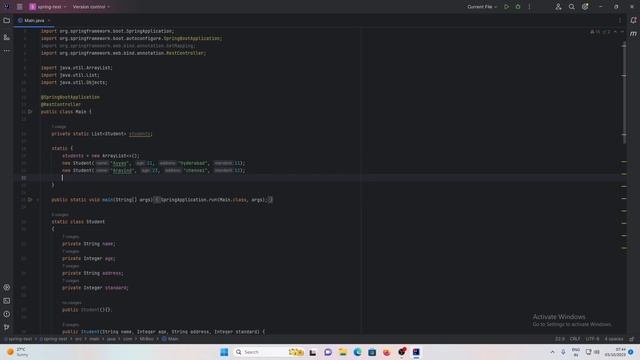Click the spring-test root breadcrumb
This screenshot has height=360, width=640.
click(x=18, y=339)
